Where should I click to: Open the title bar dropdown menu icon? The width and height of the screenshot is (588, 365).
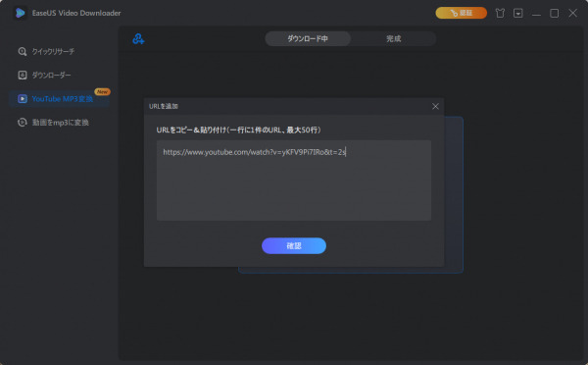(517, 13)
